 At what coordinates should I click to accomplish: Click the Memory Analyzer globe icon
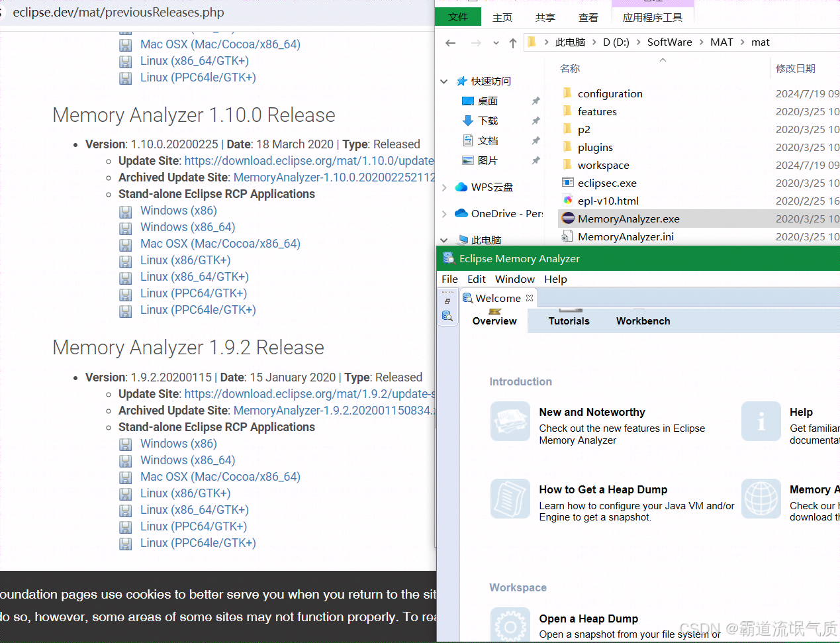761,499
